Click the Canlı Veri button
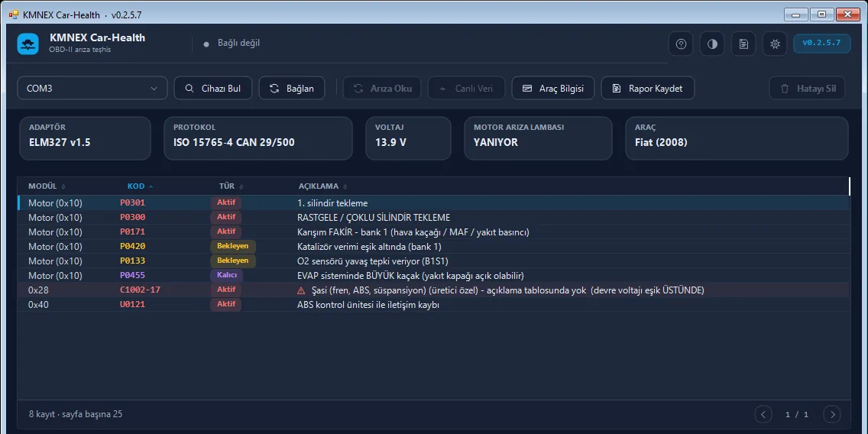Screen dimensions: 868x434 (466, 88)
